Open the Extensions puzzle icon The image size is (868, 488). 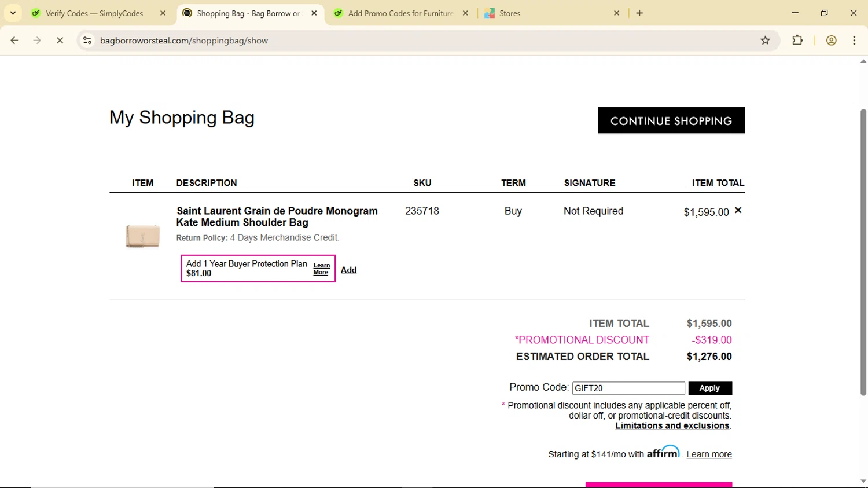797,41
